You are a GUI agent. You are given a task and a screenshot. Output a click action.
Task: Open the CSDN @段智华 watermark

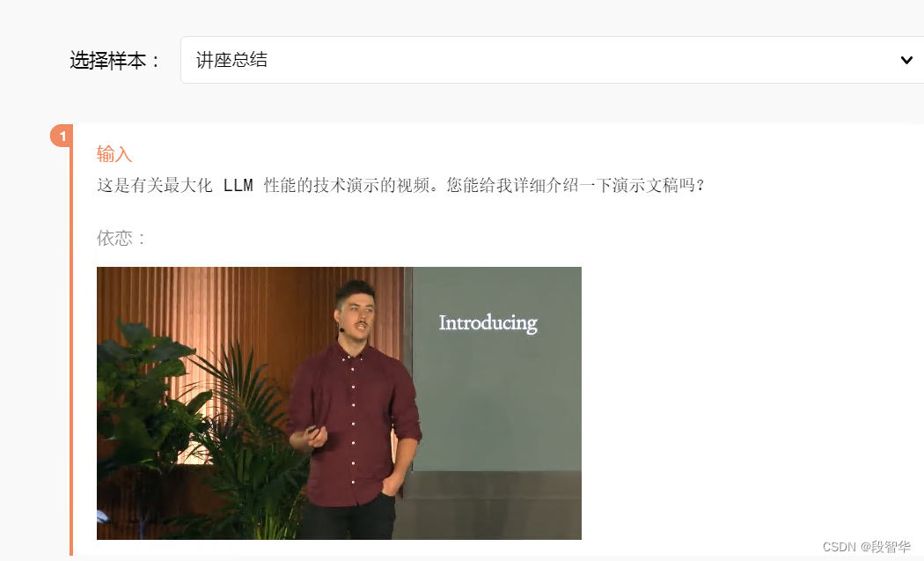tap(866, 547)
